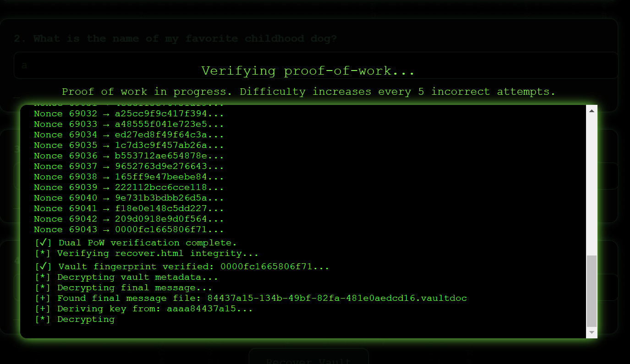This screenshot has width=630, height=364.
Task: Click the empty scrollbar track above the thumb
Action: (x=592, y=183)
